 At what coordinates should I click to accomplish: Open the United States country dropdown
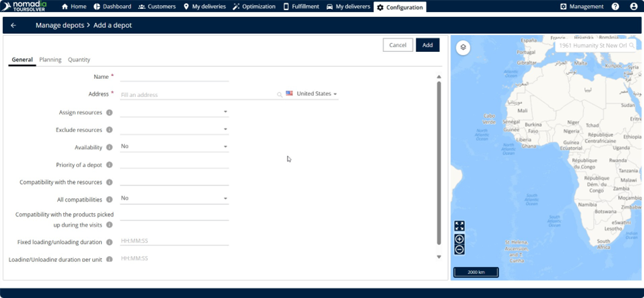(x=312, y=94)
